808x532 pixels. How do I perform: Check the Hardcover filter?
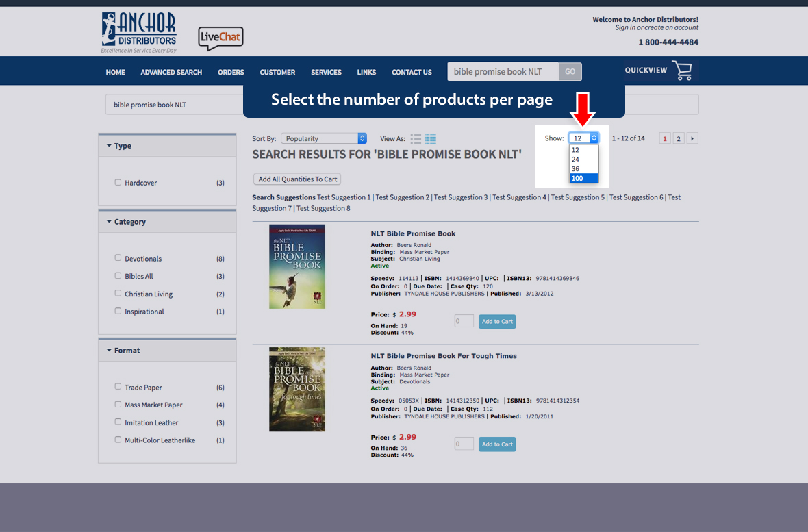[x=118, y=182]
